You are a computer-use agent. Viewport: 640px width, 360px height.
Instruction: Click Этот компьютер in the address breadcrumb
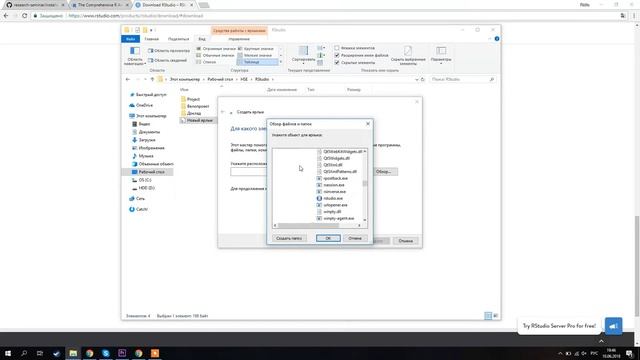pos(185,79)
